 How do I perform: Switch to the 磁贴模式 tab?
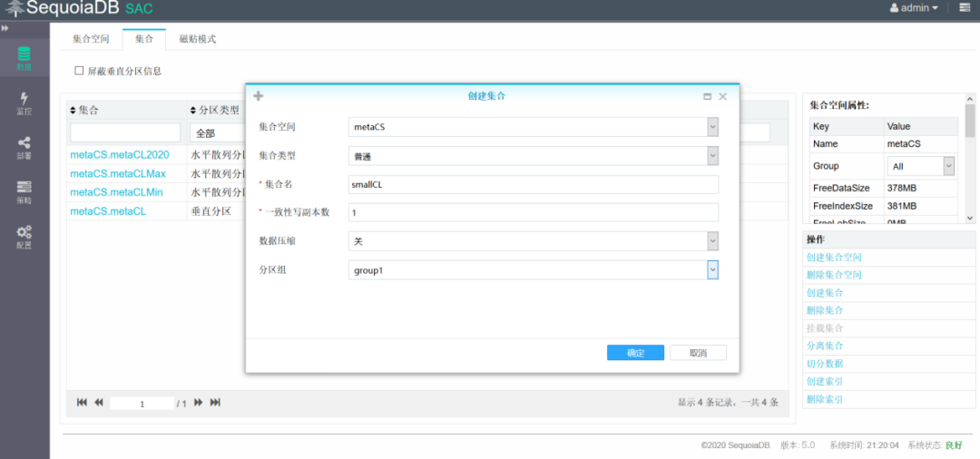pos(198,39)
